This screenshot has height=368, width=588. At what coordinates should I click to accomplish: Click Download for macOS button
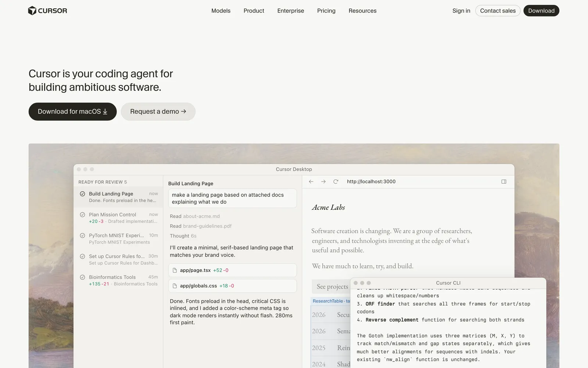(73, 112)
